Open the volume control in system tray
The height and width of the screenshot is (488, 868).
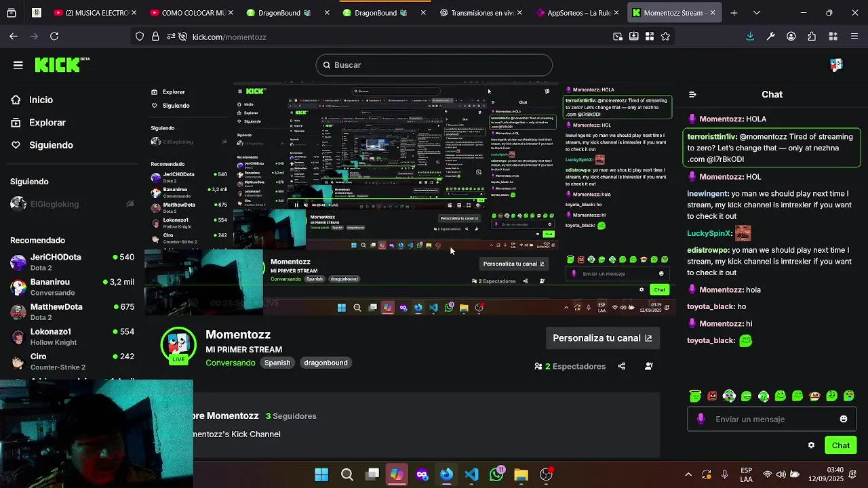pyautogui.click(x=781, y=474)
